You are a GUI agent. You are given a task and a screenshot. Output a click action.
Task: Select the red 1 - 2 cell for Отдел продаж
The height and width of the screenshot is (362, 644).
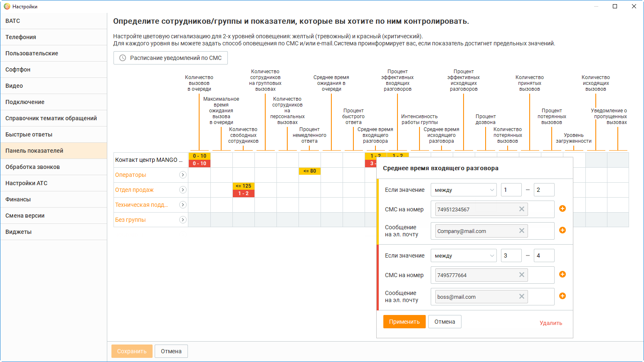(x=244, y=193)
